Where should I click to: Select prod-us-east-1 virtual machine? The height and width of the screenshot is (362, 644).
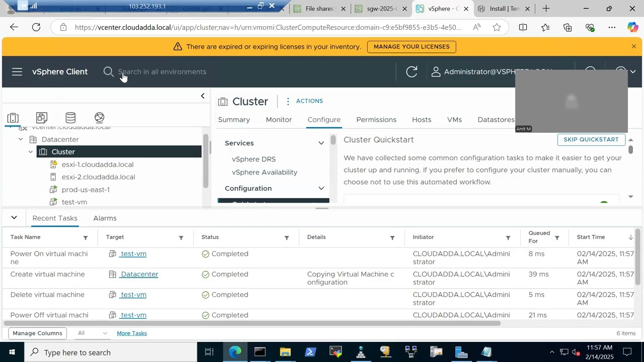(x=86, y=190)
